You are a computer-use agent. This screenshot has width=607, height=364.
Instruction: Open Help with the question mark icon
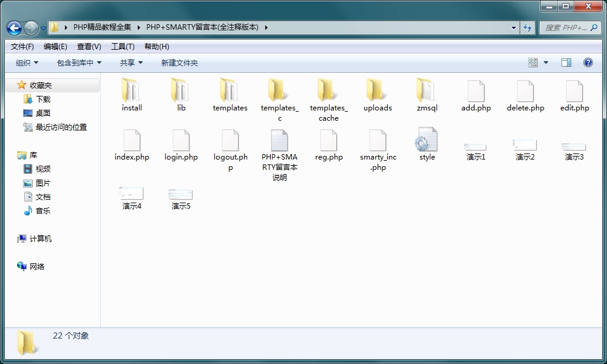(x=588, y=62)
